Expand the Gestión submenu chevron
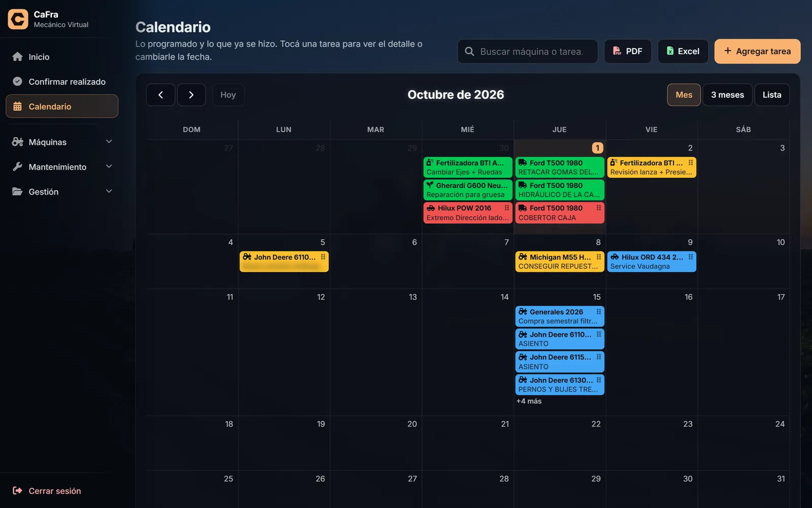This screenshot has width=812, height=508. pyautogui.click(x=109, y=192)
